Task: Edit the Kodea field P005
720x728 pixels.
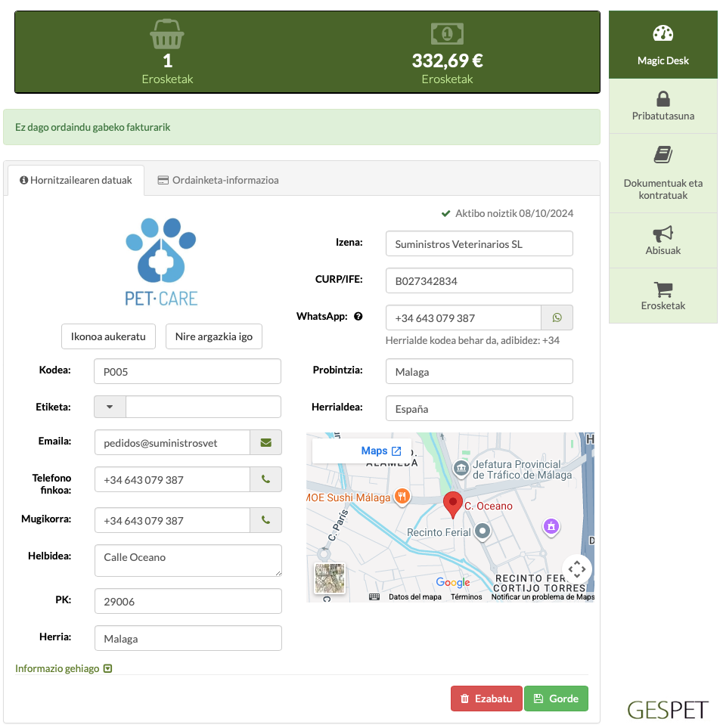Action: pos(188,371)
